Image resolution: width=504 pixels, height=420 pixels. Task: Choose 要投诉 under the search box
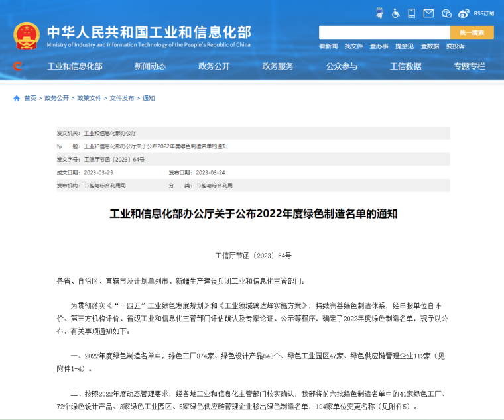(x=455, y=46)
